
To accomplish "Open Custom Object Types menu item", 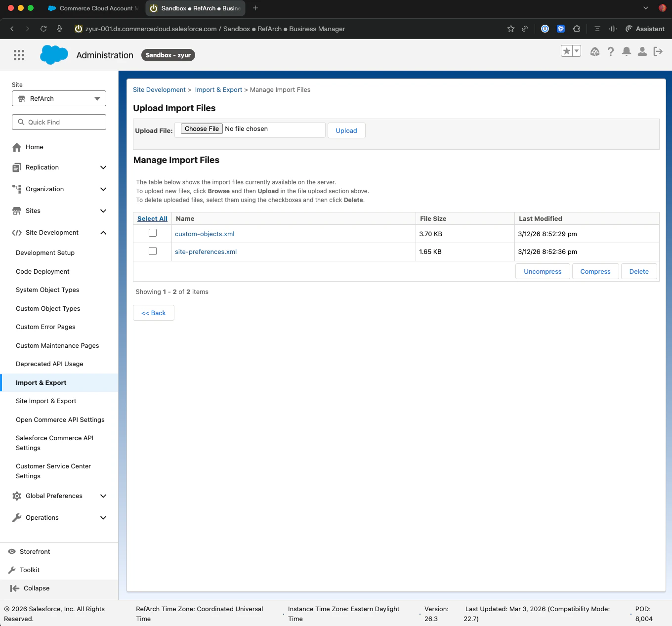I will click(x=48, y=308).
